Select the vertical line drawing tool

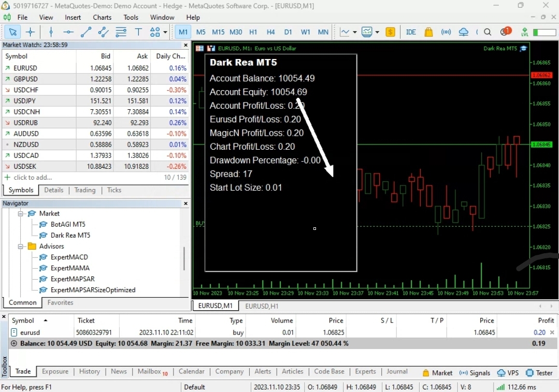coord(51,32)
